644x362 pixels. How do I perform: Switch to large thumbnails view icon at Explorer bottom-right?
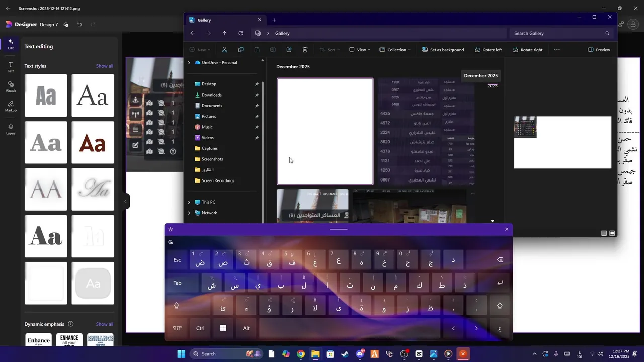tap(612, 233)
